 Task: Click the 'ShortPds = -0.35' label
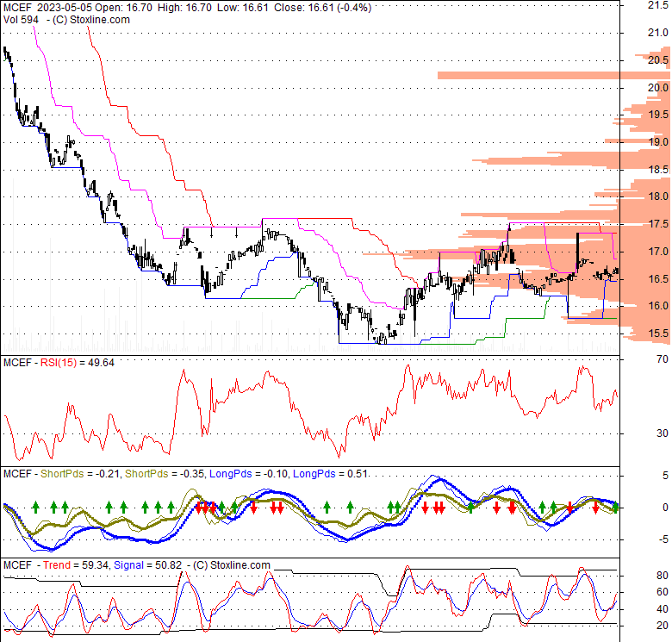pos(165,474)
